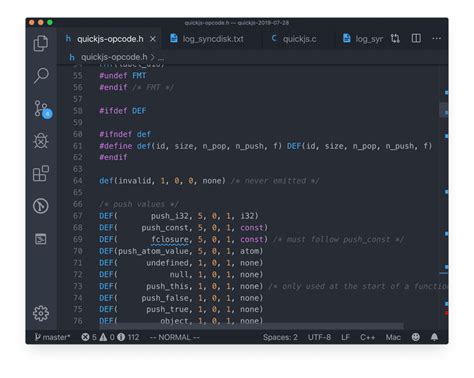Open the circular GitLens-style activity bar icon
The width and height of the screenshot is (474, 378).
coord(41,206)
